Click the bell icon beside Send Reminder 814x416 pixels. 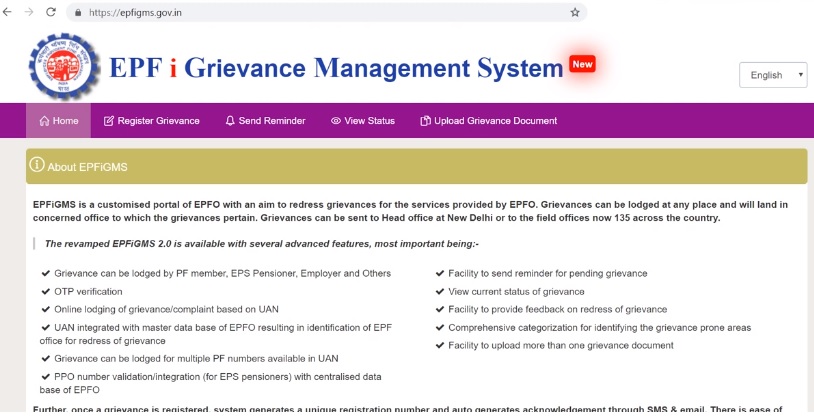click(230, 120)
